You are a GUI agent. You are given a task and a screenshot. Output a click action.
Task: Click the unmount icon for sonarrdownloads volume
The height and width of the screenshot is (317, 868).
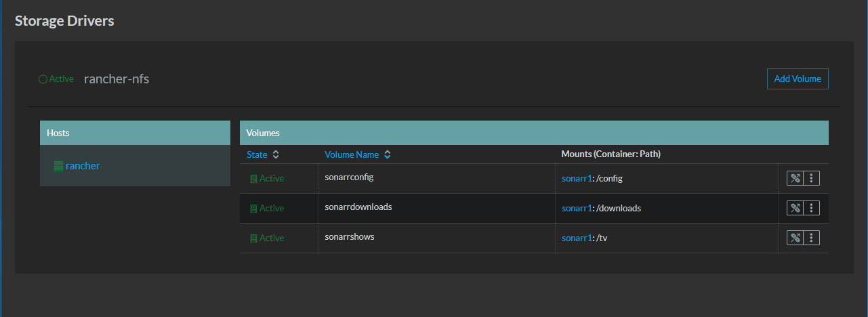[x=795, y=209]
